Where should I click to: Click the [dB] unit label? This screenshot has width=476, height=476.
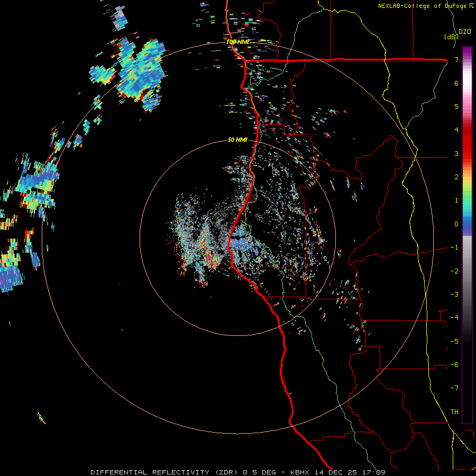pos(451,36)
